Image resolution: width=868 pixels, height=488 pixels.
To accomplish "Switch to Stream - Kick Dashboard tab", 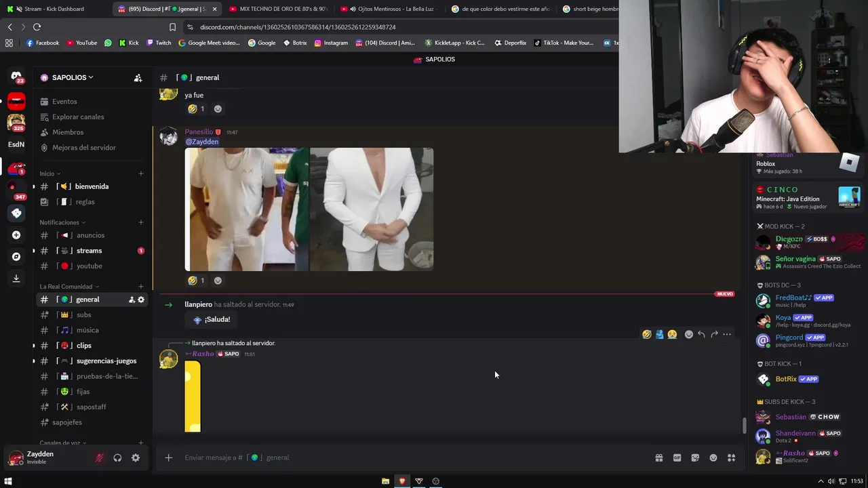I will click(x=53, y=9).
